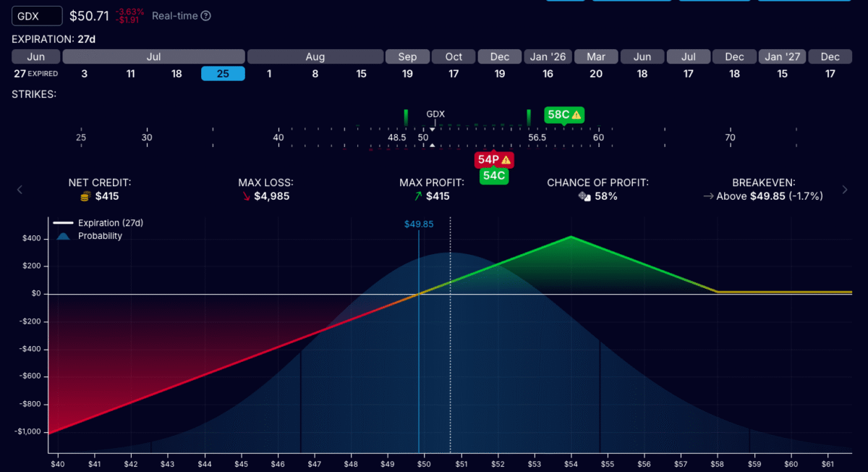Go to next stats with right chevron

click(844, 190)
